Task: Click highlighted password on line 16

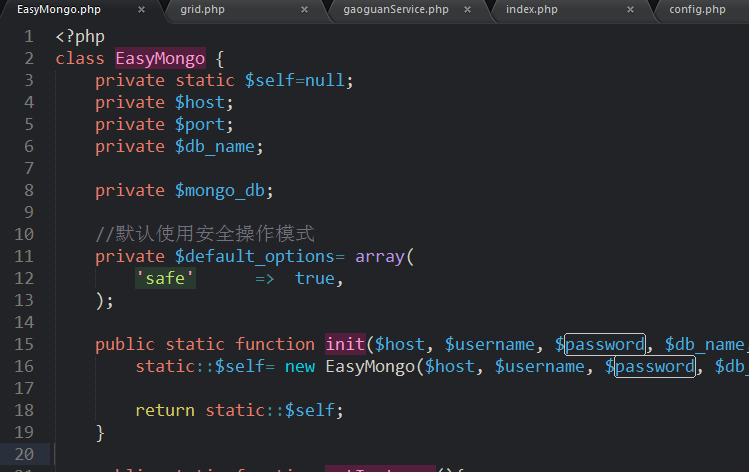Action: 655,366
